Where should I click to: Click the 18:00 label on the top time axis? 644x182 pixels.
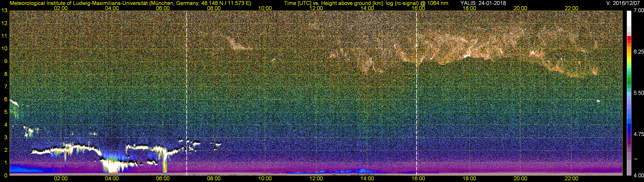[x=469, y=8]
